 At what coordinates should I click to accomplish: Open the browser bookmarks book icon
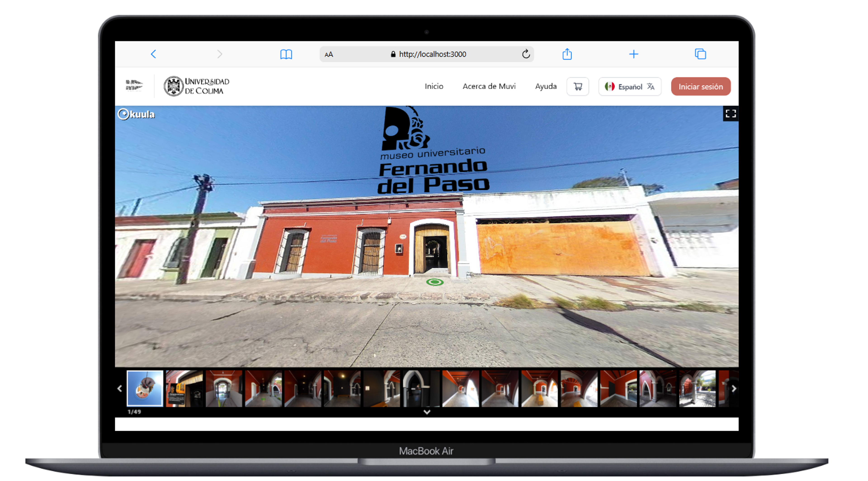pos(286,54)
